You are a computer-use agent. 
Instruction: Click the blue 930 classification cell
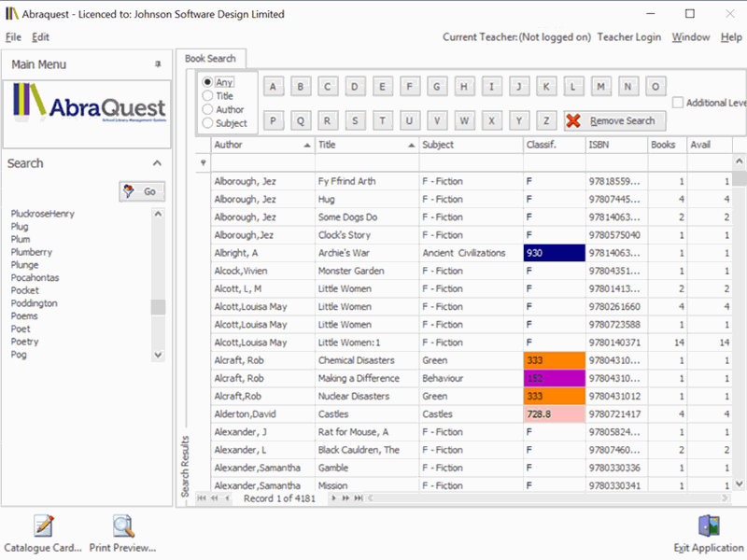(x=554, y=253)
